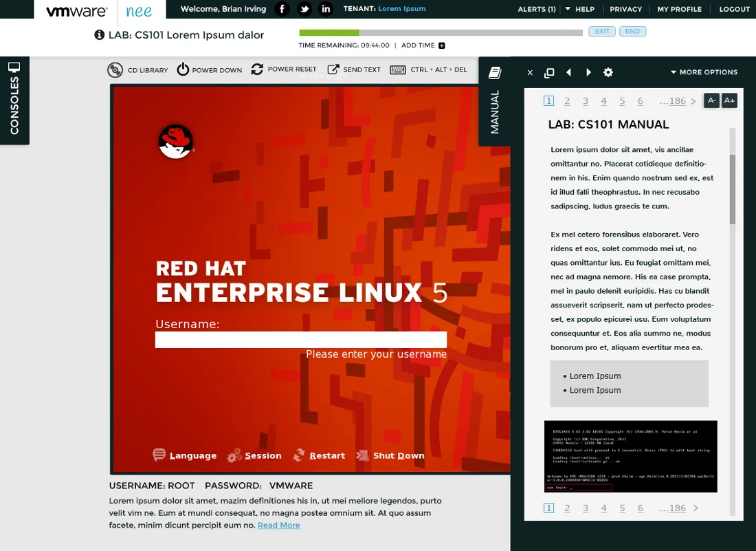
Task: Select page 2 in top pagination
Action: 567,101
